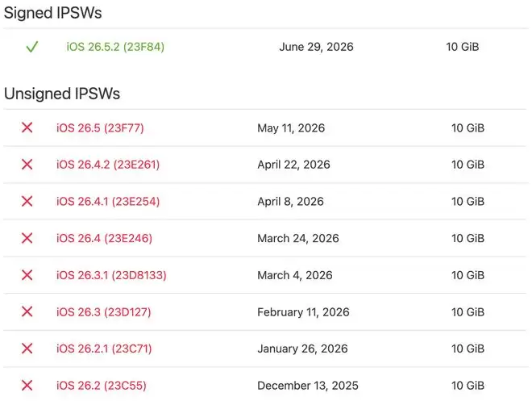Select the iOS 26.4.2 (23E261) link
Screen dimensions: 532x401
(x=108, y=165)
